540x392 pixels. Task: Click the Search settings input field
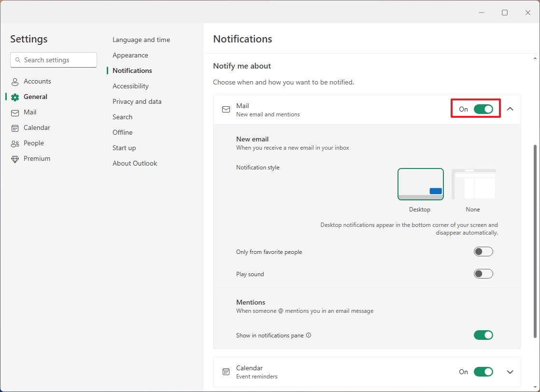[54, 60]
